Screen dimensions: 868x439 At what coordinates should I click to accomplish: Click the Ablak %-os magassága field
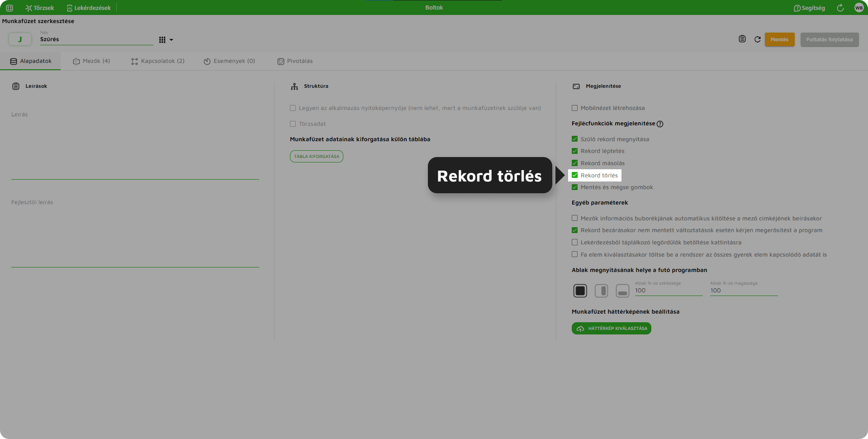(x=744, y=291)
